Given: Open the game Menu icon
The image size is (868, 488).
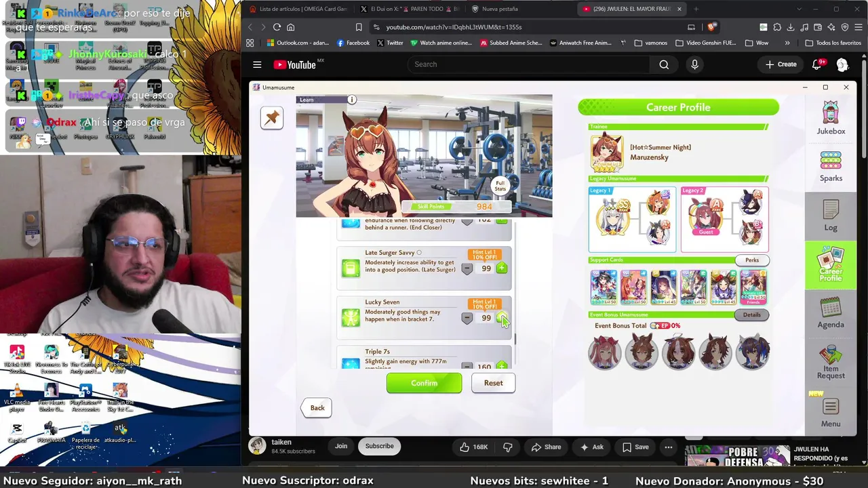Looking at the screenshot, I should (831, 413).
